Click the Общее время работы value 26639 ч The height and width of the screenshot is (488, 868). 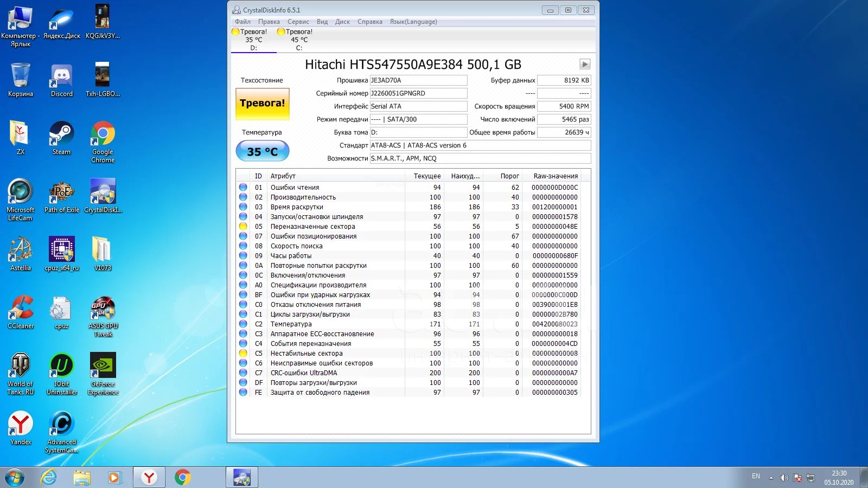tap(564, 132)
